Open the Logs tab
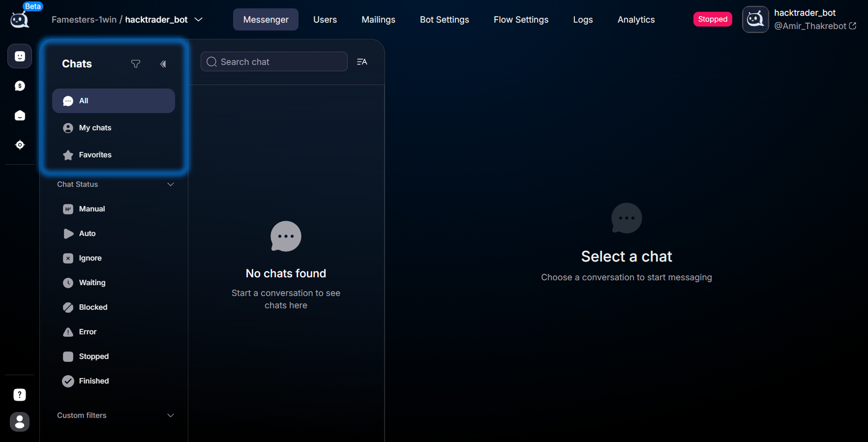The width and height of the screenshot is (868, 442). 583,20
